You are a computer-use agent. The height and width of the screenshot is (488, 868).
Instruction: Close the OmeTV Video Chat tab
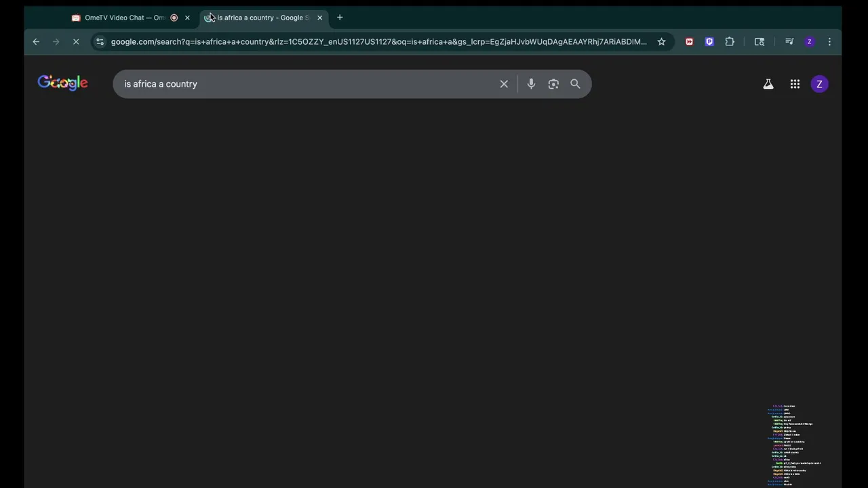(187, 18)
